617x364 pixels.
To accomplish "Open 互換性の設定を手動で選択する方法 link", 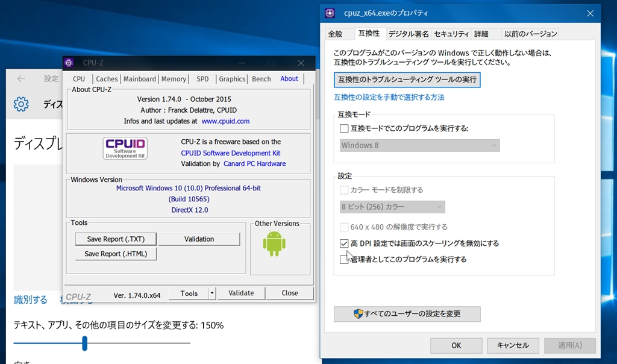I will (389, 97).
